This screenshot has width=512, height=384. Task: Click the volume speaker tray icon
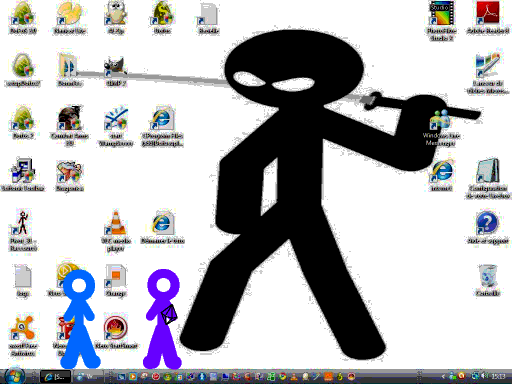(484, 377)
